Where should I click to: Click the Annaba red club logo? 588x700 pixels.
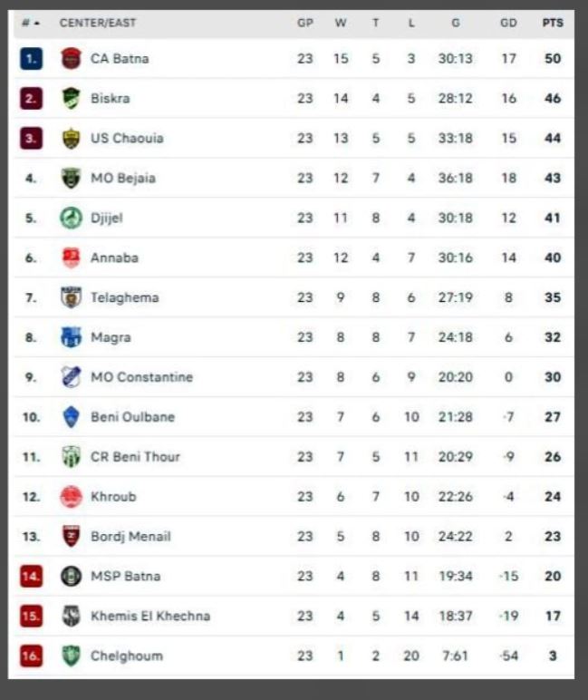pyautogui.click(x=71, y=258)
